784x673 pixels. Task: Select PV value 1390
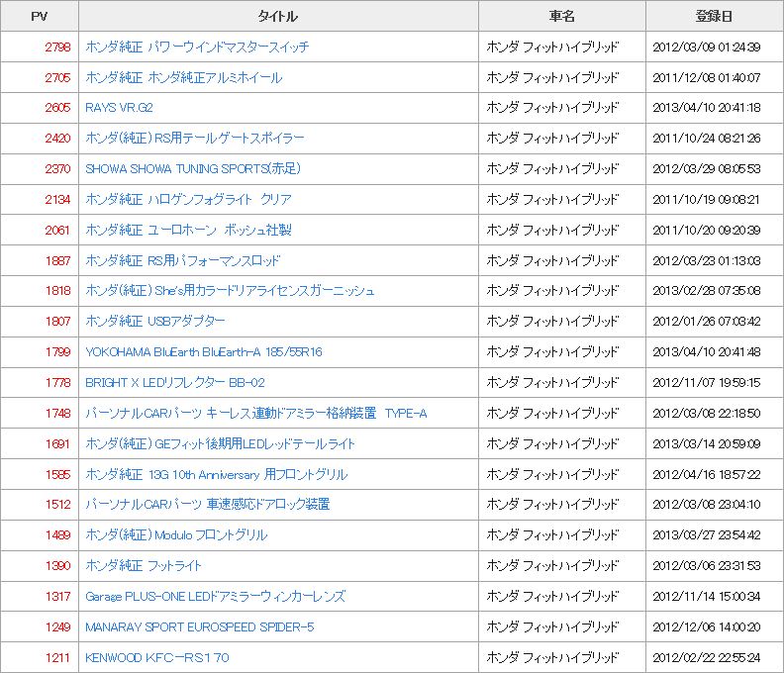pos(57,565)
